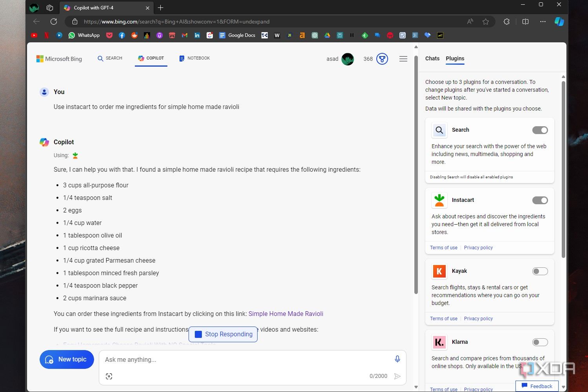Viewport: 588px width, 392px height.
Task: Enable the Kayak plugin toggle
Action: pyautogui.click(x=540, y=271)
